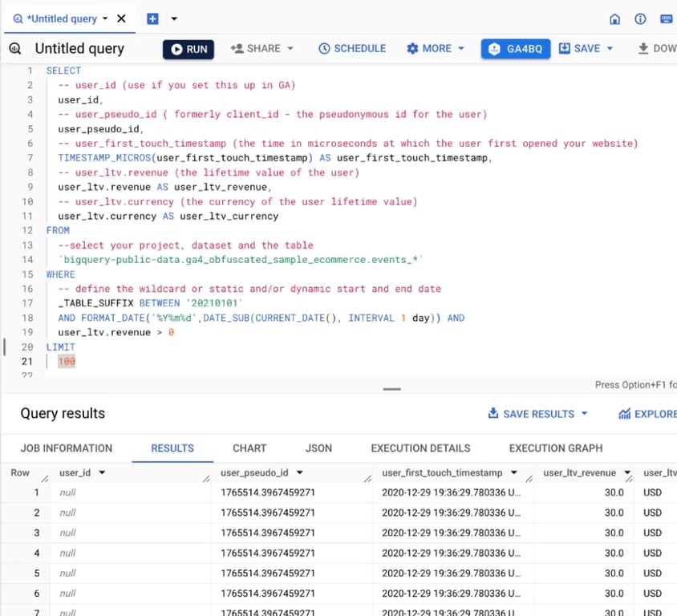
Task: Open the info icon in the top right
Action: click(640, 18)
